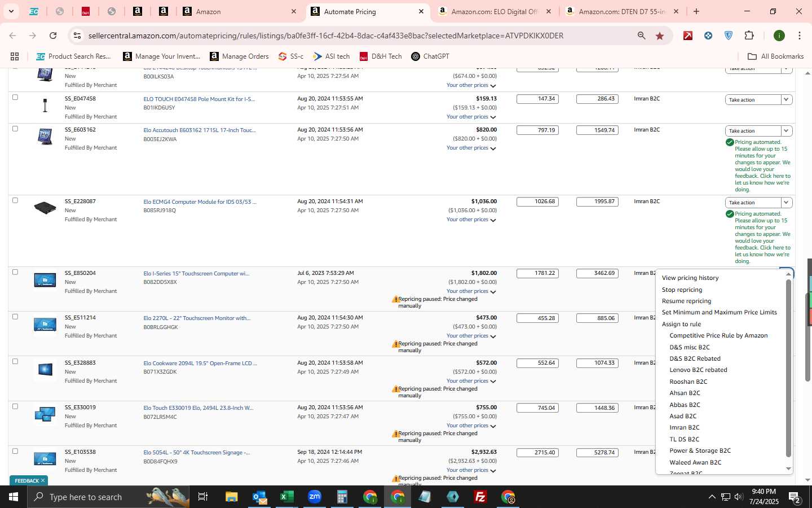Select the SS_E328883 row checkbox
Screen dimensions: 812x508
tap(15, 361)
